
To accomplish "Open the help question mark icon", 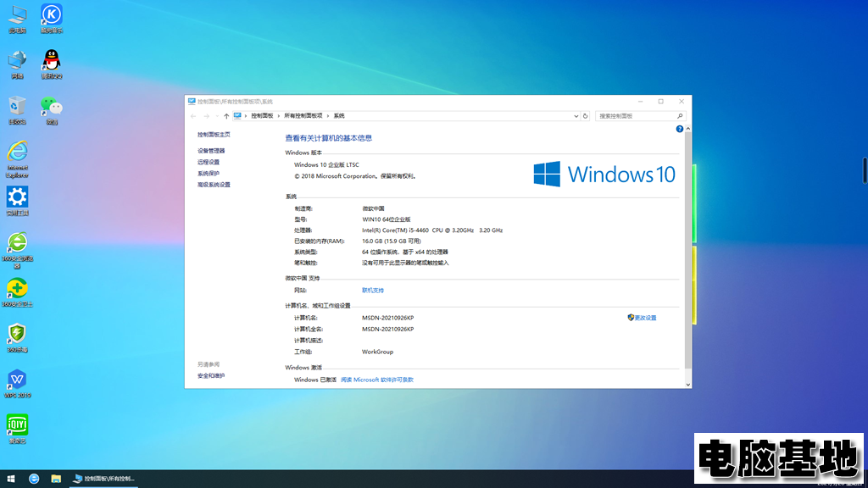I will [679, 129].
